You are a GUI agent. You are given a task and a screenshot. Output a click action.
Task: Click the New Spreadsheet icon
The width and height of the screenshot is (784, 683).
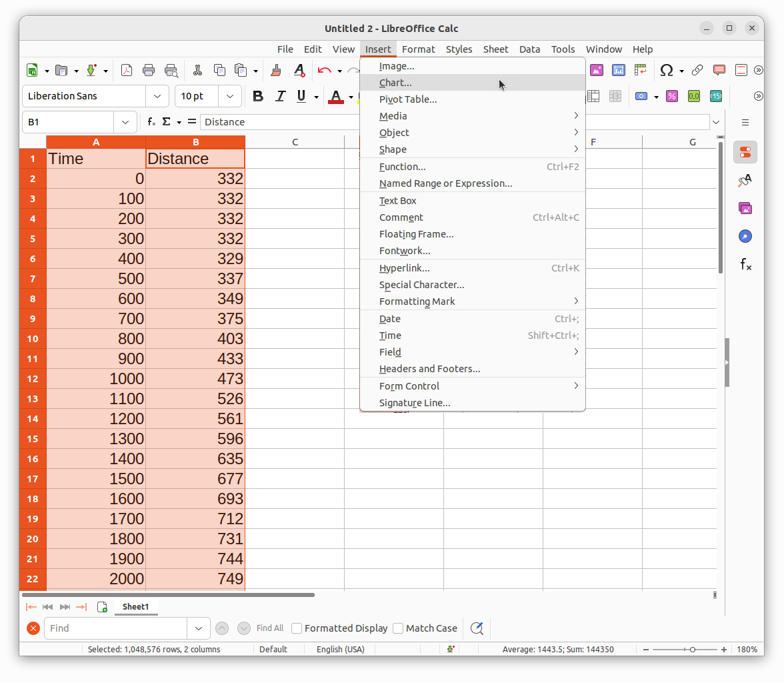(x=33, y=71)
